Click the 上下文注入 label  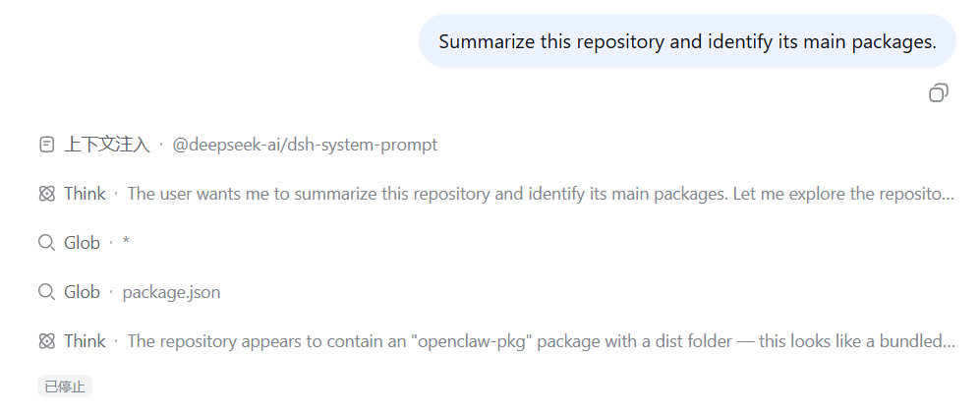tap(107, 145)
